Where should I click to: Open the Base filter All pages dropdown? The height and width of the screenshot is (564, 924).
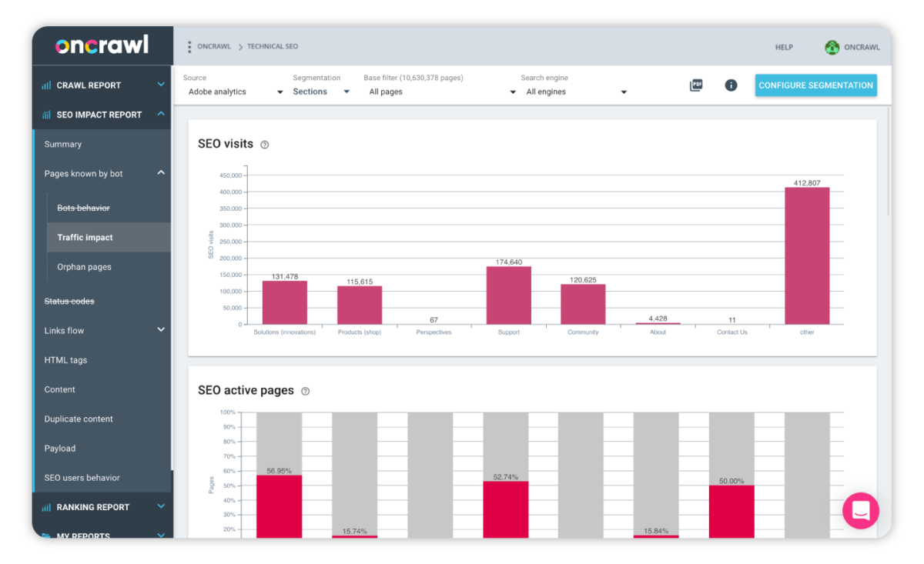442,92
